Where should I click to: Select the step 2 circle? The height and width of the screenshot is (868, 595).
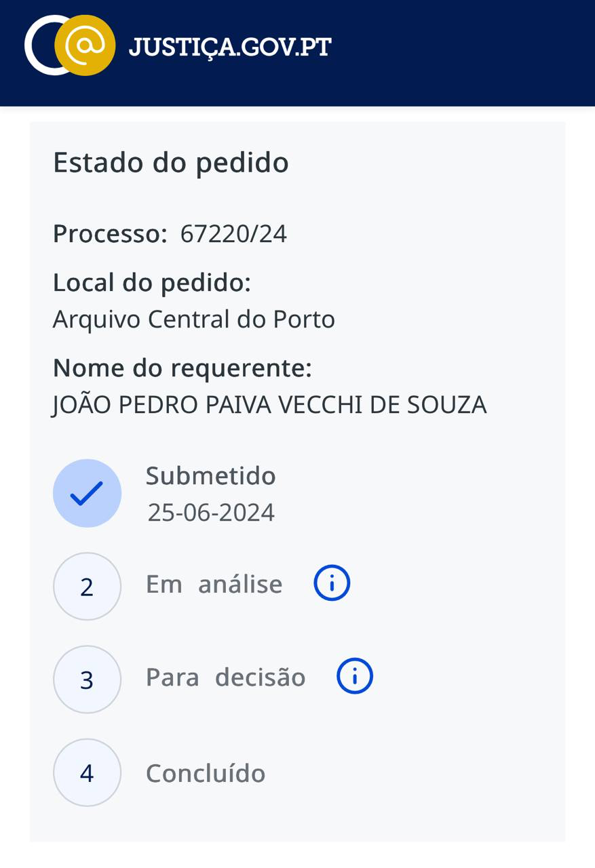tap(87, 587)
